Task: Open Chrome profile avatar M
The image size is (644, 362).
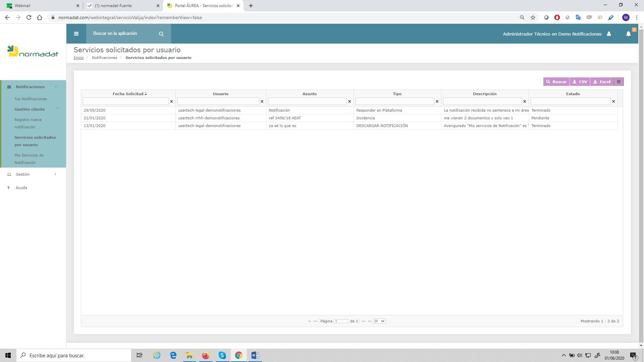Action: [x=626, y=17]
